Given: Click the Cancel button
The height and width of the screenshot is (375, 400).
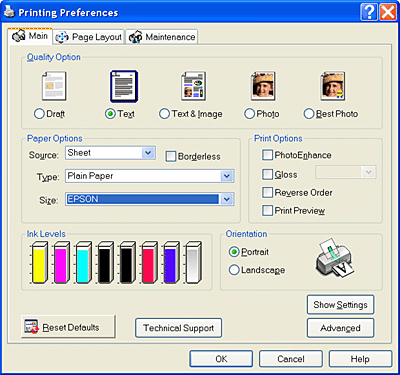Looking at the screenshot, I should (x=291, y=359).
